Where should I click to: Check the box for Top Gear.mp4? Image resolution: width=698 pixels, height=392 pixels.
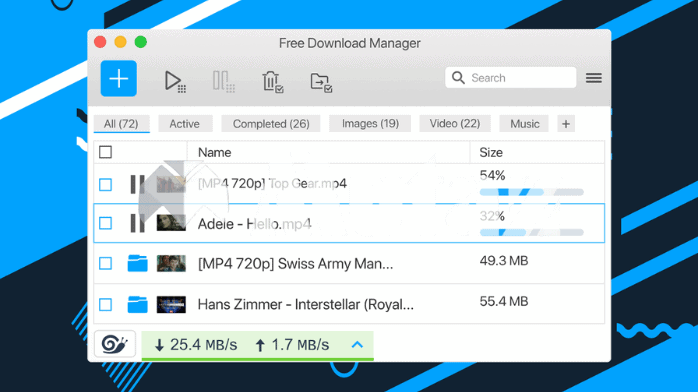tap(106, 184)
